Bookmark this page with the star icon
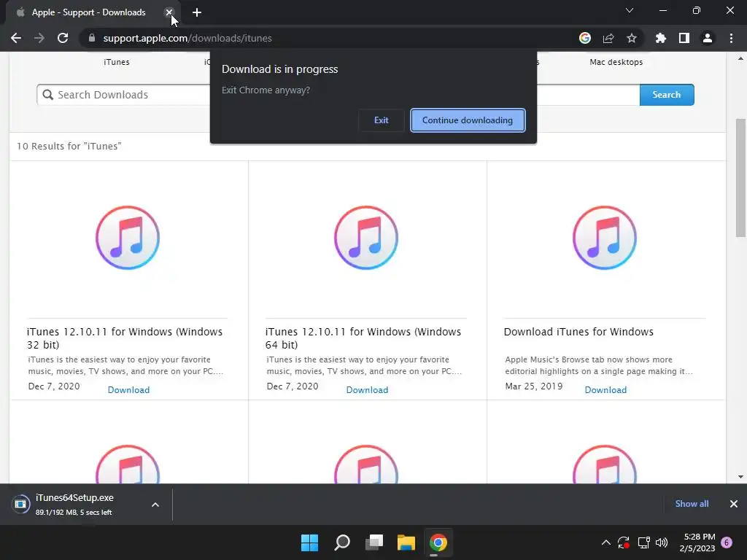 point(632,38)
